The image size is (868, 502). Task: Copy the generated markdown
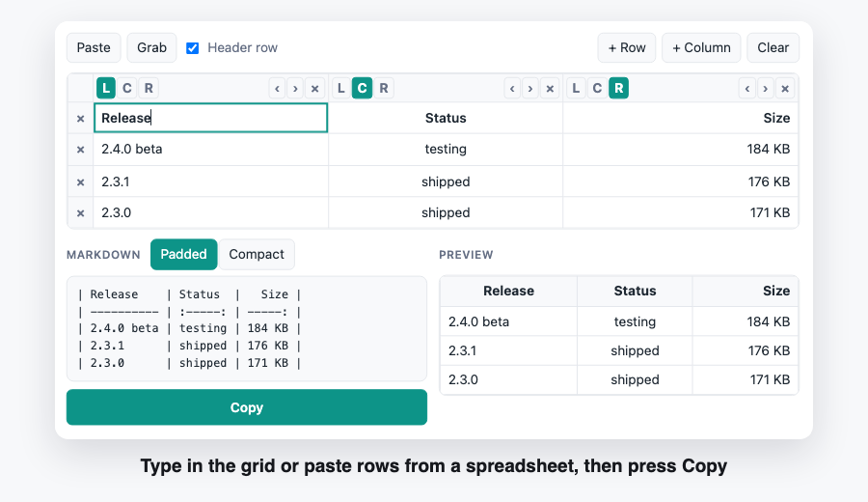[247, 407]
